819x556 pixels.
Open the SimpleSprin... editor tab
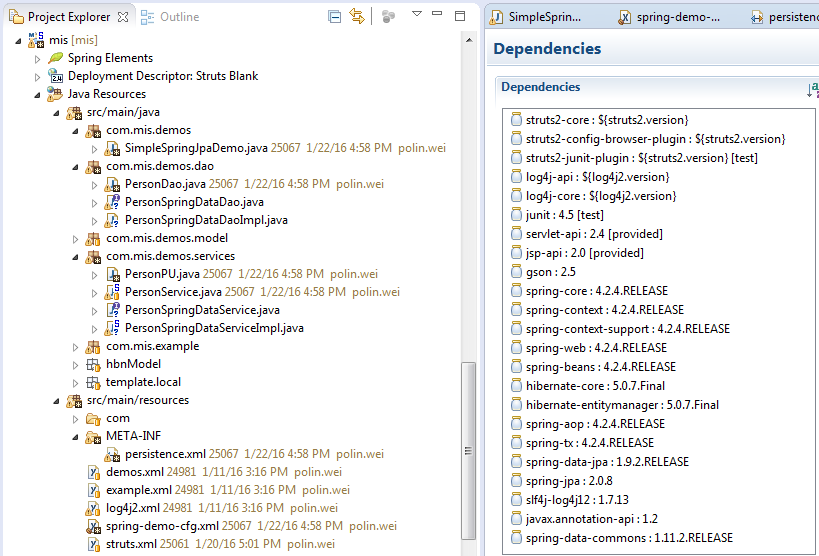click(x=535, y=17)
